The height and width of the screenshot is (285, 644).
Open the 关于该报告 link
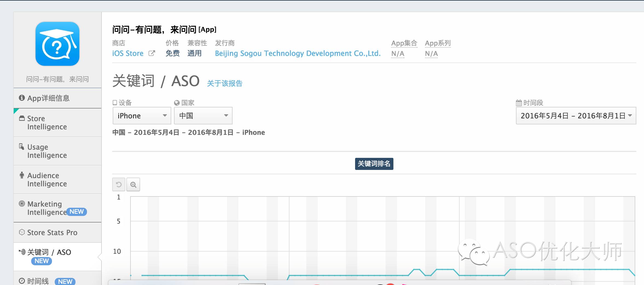225,83
